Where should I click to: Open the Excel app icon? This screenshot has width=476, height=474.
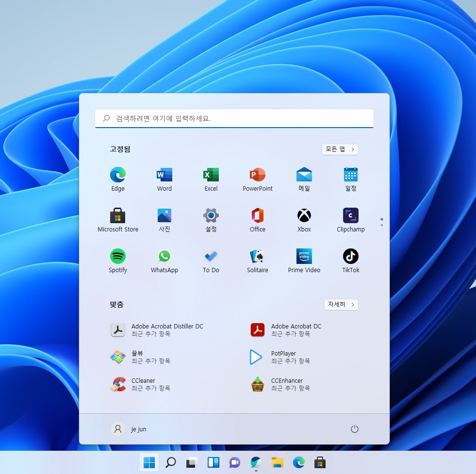point(211,179)
